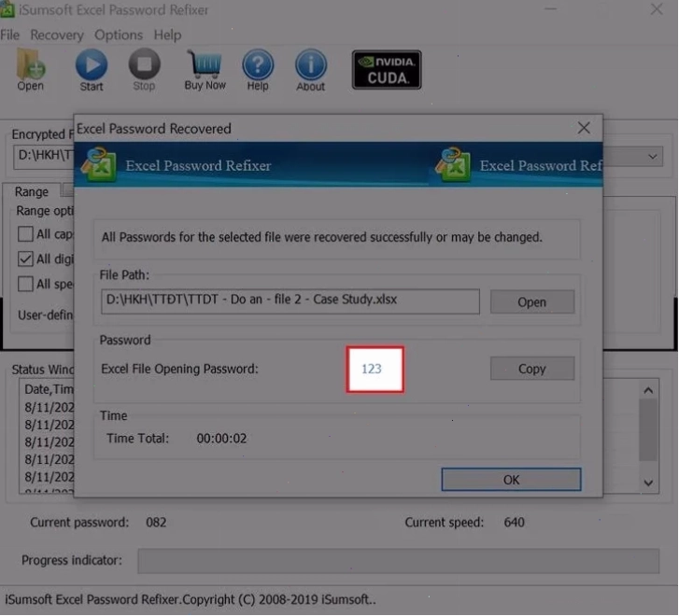Click the iSumsoft app icon in title bar
Viewport: 679px width, 616px height.
(7, 9)
